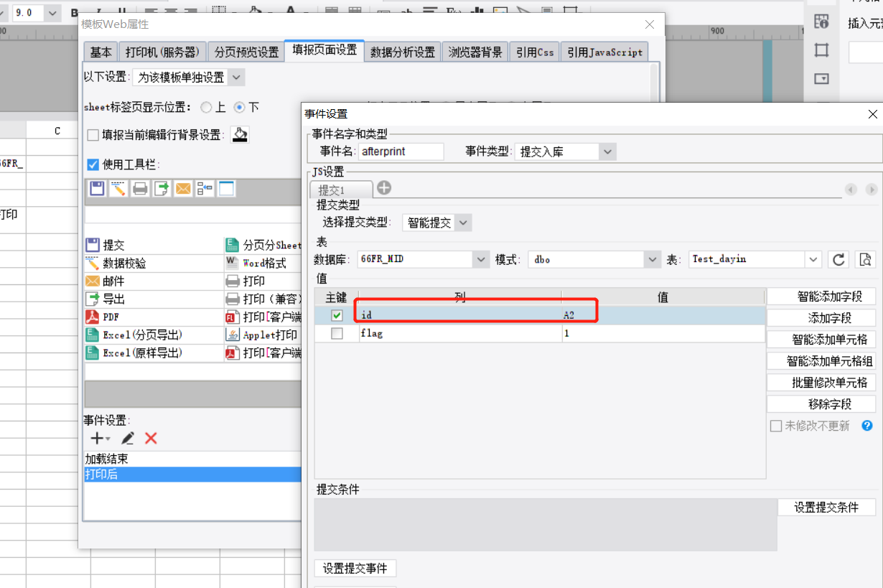Click the 设置提交条件 button
This screenshot has height=588, width=883.
826,508
